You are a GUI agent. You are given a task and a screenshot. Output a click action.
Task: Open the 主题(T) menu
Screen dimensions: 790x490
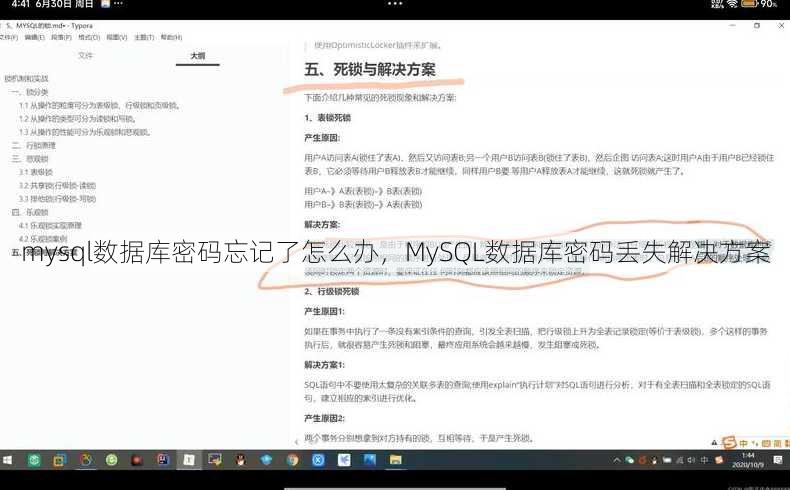(144, 37)
